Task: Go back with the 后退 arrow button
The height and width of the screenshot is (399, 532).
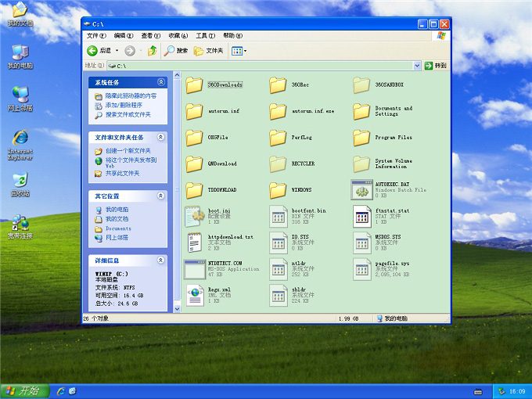Action: click(99, 51)
